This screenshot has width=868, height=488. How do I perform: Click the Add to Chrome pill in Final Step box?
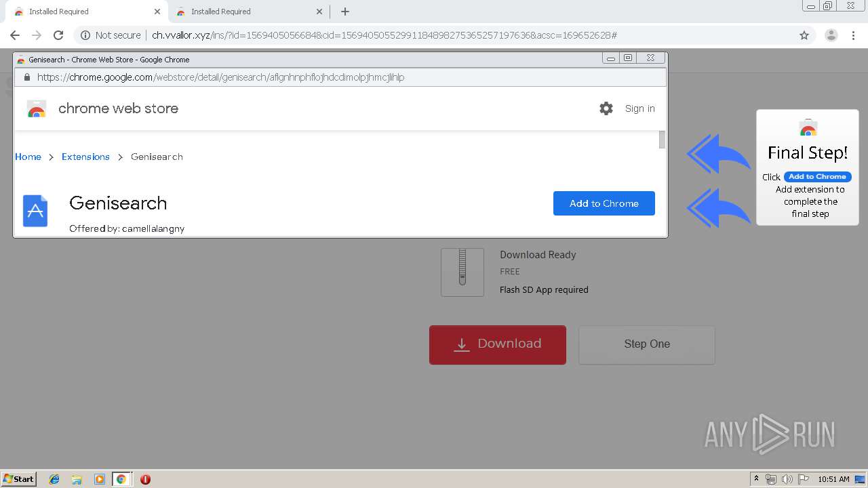click(x=817, y=177)
